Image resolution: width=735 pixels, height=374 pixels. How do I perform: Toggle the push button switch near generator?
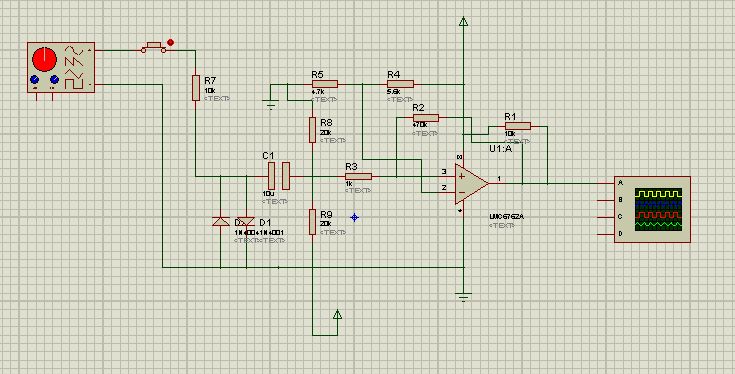coord(154,47)
